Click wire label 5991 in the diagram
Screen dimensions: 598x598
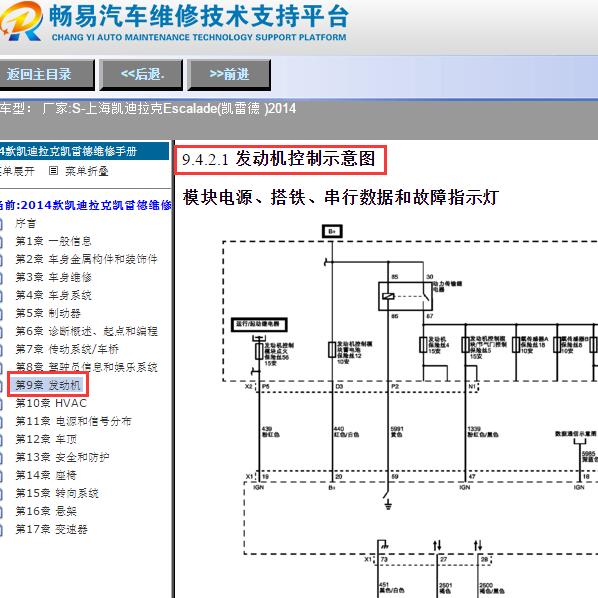[x=397, y=429]
